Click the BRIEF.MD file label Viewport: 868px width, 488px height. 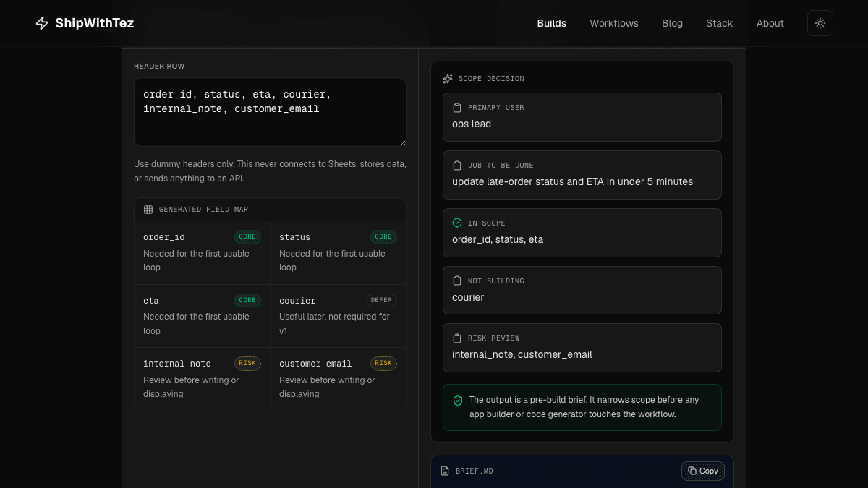coord(475,471)
